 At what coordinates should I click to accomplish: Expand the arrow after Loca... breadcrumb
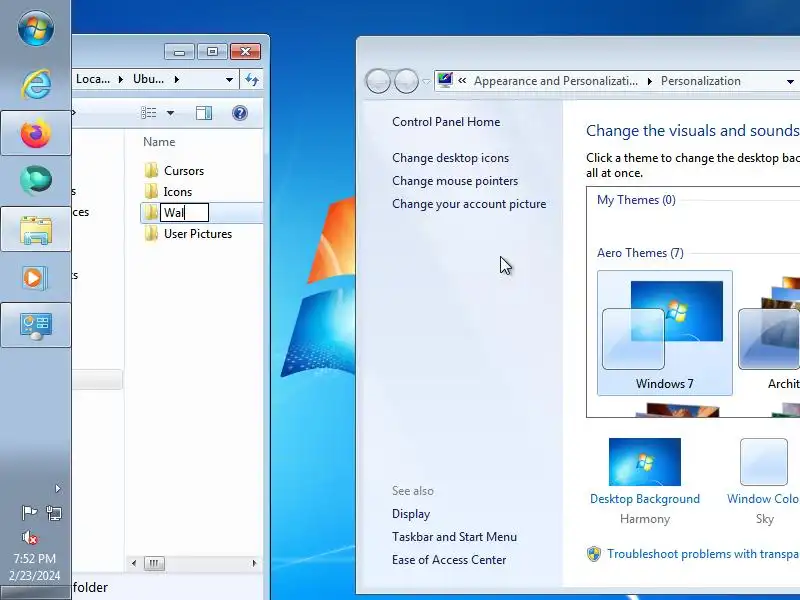(x=120, y=80)
